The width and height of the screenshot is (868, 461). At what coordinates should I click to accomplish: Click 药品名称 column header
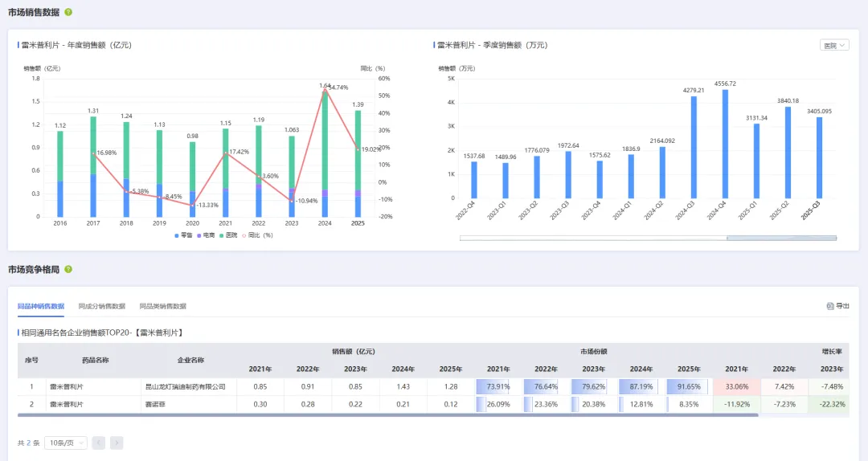tap(95, 361)
